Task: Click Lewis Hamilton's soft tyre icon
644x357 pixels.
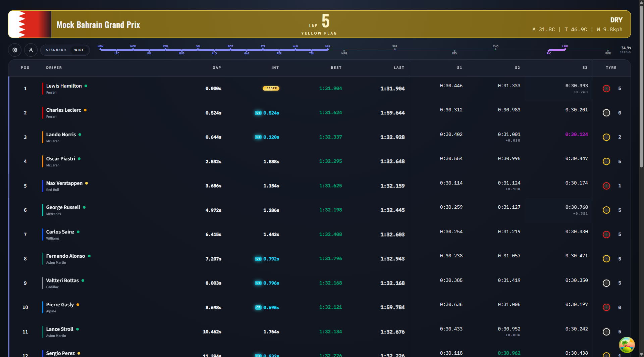Action: (606, 89)
